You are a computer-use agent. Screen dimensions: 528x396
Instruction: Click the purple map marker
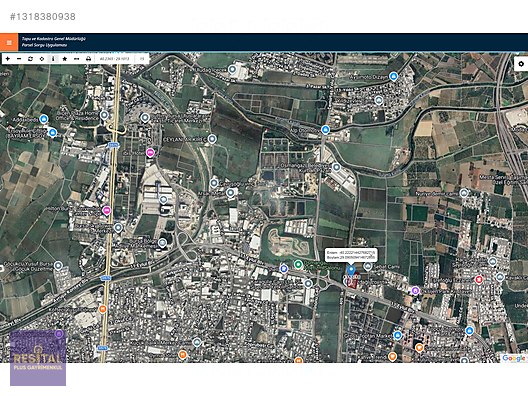tap(416, 290)
